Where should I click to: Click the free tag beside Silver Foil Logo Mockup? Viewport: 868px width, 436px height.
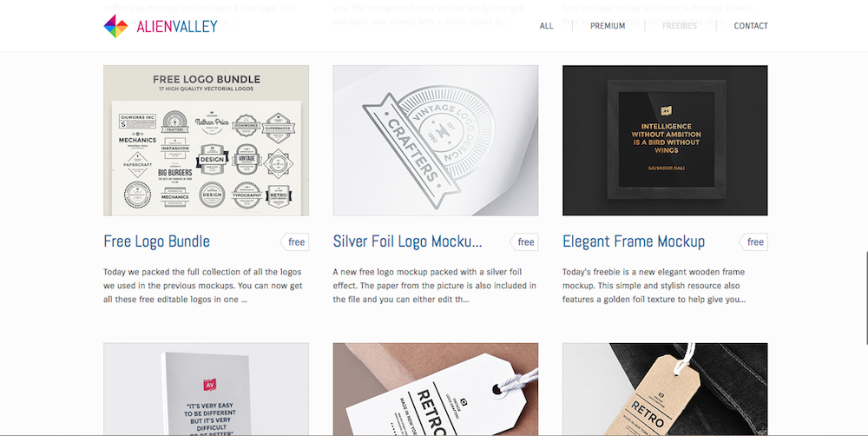(523, 242)
